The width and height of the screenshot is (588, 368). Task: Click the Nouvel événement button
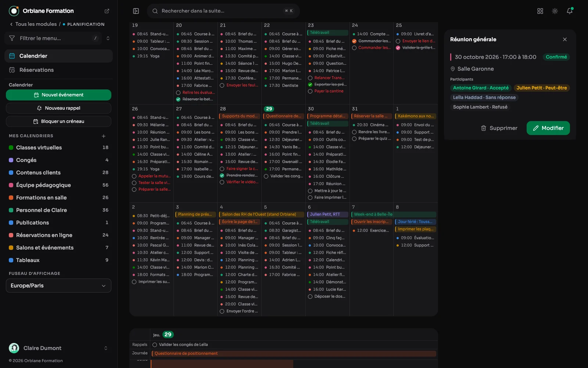coord(58,95)
